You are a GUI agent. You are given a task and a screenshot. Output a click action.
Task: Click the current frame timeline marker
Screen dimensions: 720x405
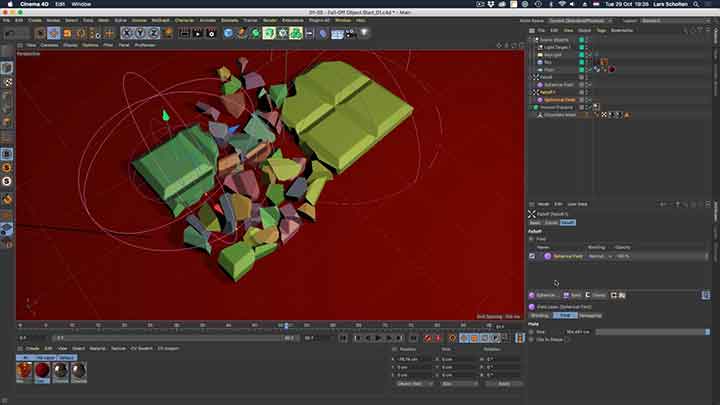tap(286, 326)
